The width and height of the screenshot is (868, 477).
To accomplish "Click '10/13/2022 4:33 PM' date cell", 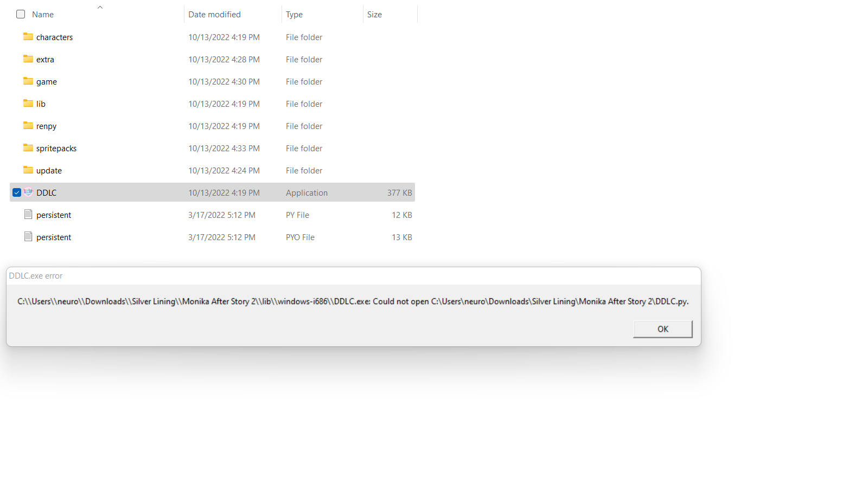I will pos(224,149).
